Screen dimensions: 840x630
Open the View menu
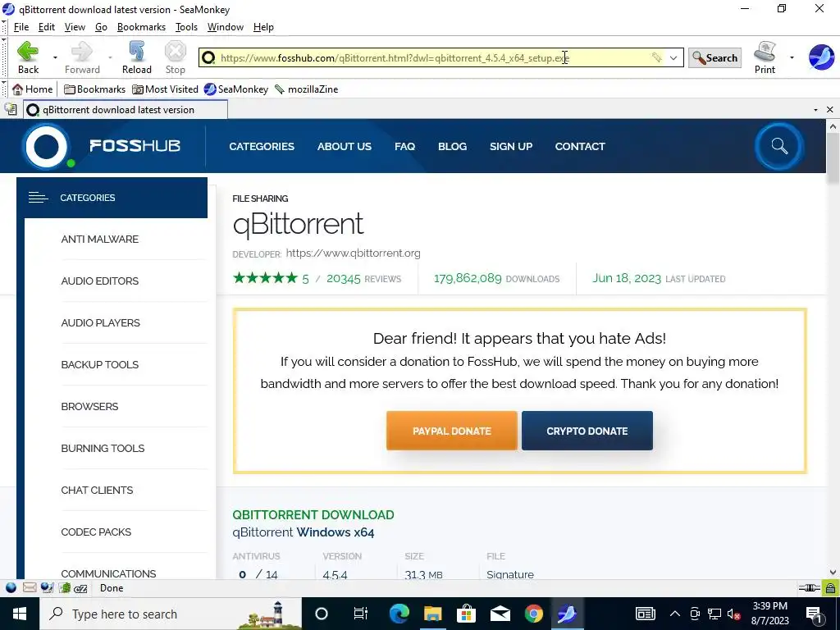tap(75, 27)
